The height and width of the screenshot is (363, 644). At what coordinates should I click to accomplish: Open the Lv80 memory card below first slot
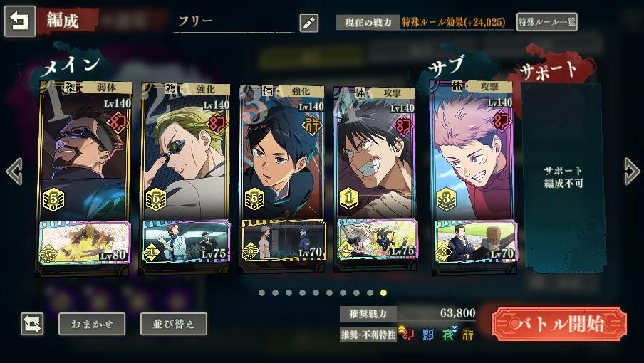pos(85,243)
